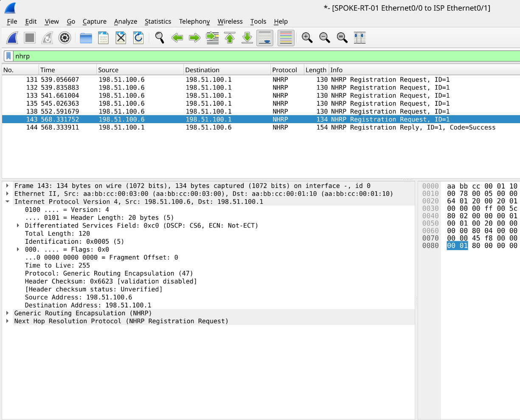Expand Differentiated Services Field details
The height and width of the screenshot is (420, 520).
(x=18, y=226)
